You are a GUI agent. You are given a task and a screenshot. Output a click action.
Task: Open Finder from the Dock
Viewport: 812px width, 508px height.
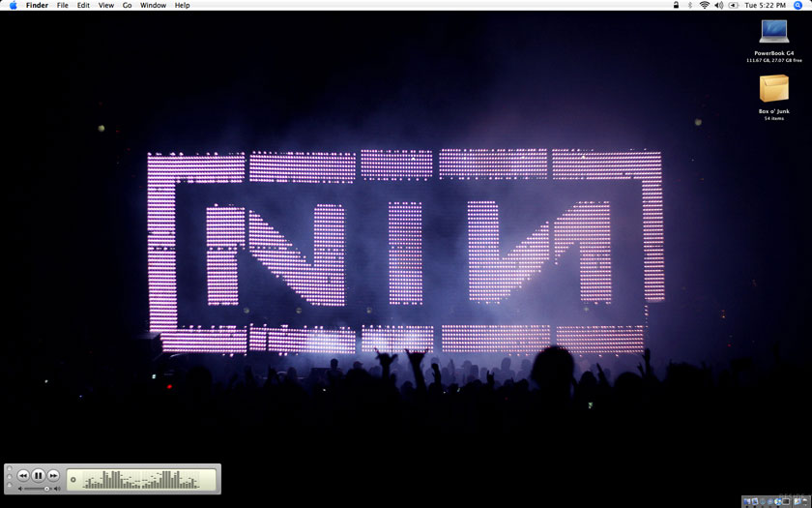(x=746, y=501)
